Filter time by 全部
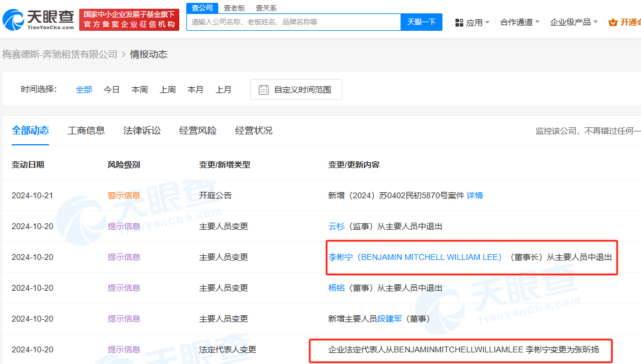641x364 pixels. [84, 90]
